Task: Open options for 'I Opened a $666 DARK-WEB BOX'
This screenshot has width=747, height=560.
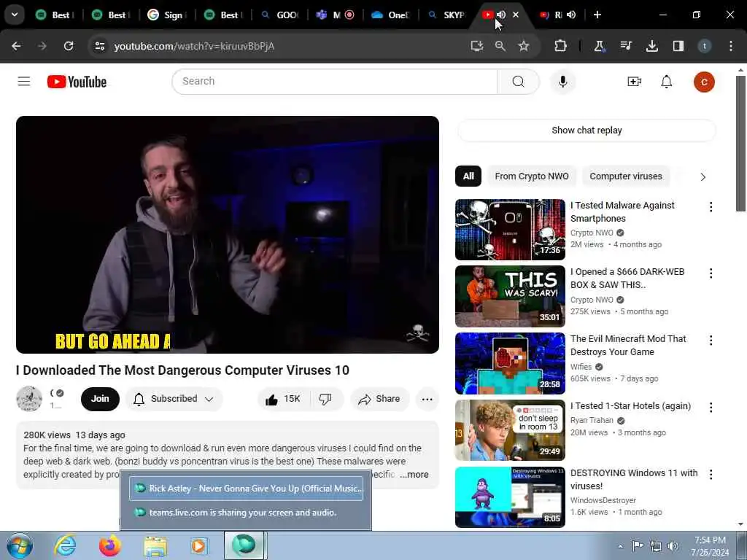Action: (x=711, y=273)
